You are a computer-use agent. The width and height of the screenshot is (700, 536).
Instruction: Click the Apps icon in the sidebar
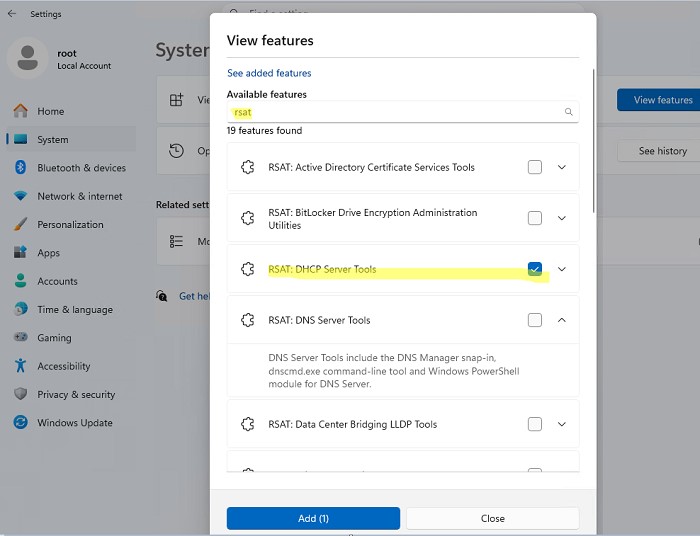(x=21, y=252)
